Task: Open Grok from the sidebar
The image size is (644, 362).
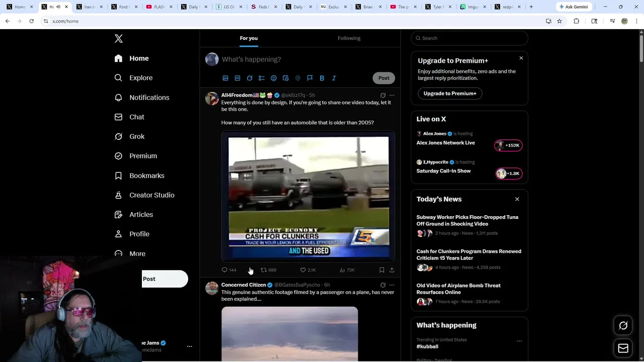Action: point(129,136)
